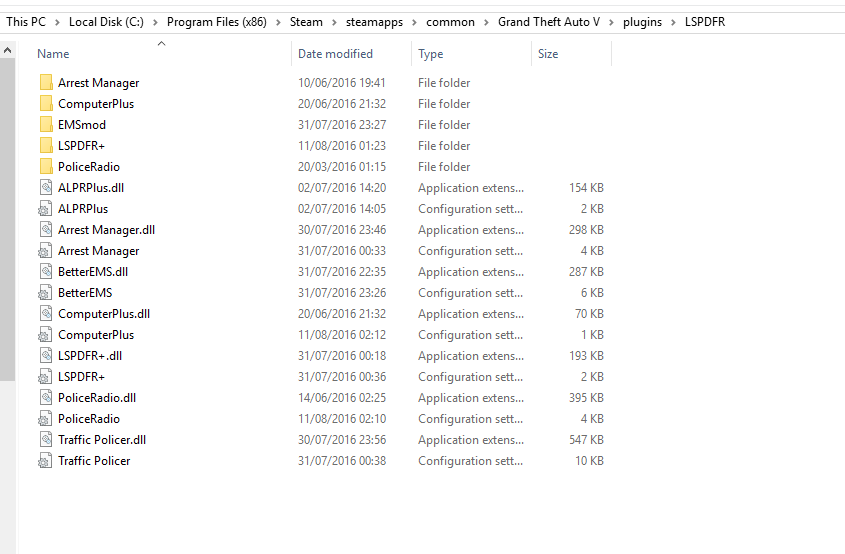
Task: Expand the chevron after steamapps
Action: [414, 22]
